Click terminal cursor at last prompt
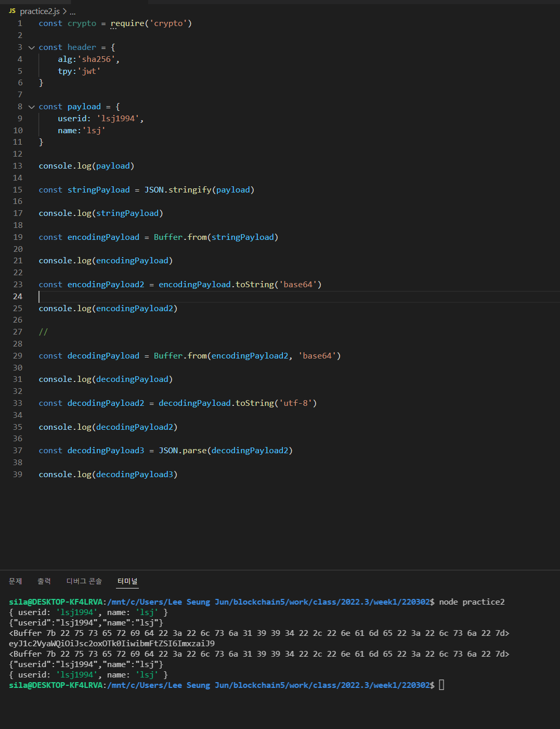The width and height of the screenshot is (560, 729). [441, 685]
